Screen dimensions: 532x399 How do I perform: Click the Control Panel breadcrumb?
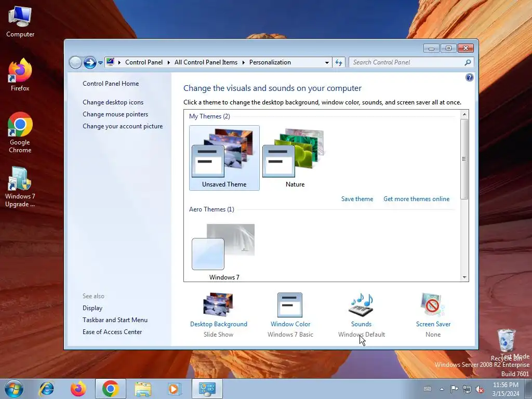pyautogui.click(x=144, y=62)
